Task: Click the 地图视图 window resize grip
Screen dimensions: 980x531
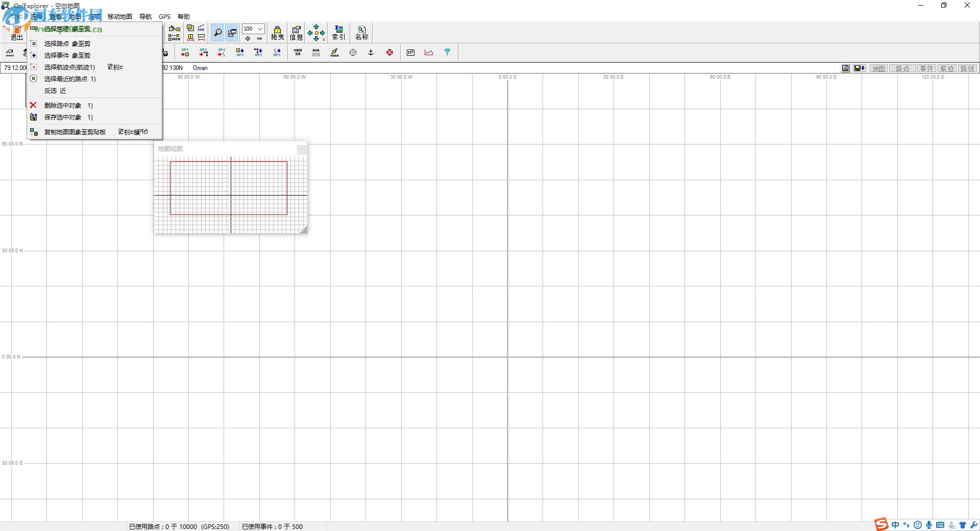Action: 304,230
